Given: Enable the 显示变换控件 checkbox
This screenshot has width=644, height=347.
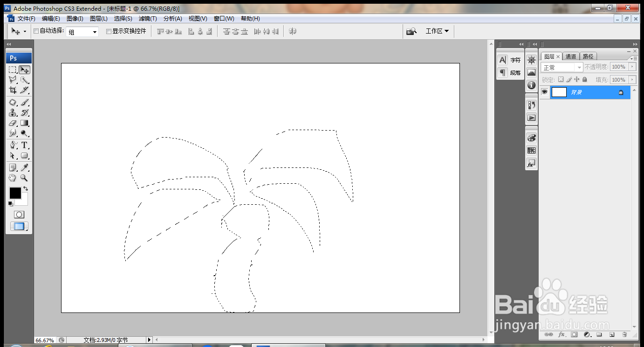Looking at the screenshot, I should [x=109, y=31].
